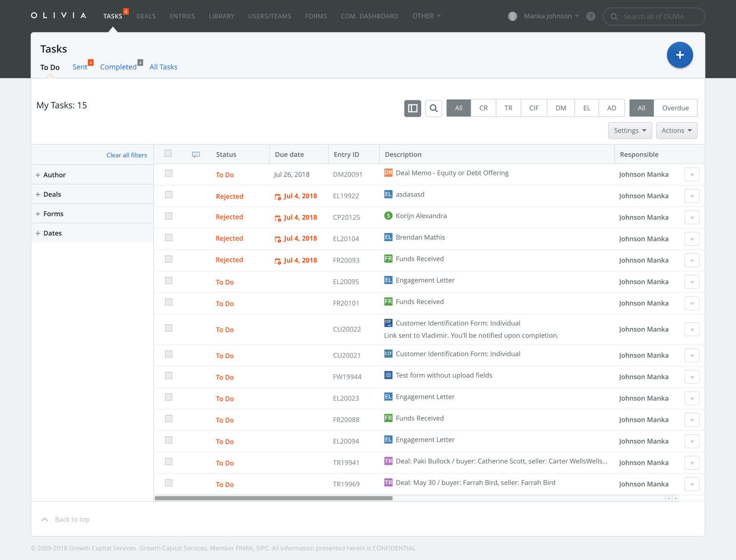Toggle the column layout panel icon
This screenshot has width=736, height=560.
(x=412, y=108)
